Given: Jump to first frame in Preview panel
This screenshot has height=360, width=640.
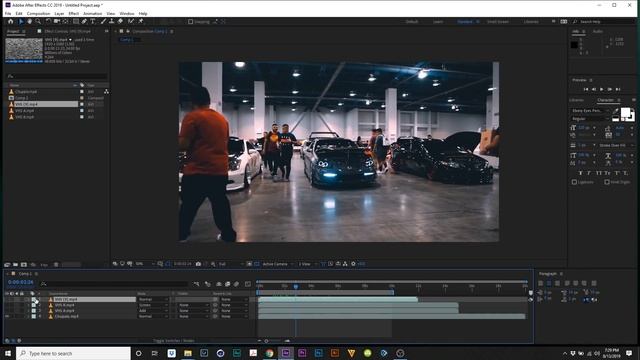Looking at the screenshot, I should pyautogui.click(x=586, y=89).
